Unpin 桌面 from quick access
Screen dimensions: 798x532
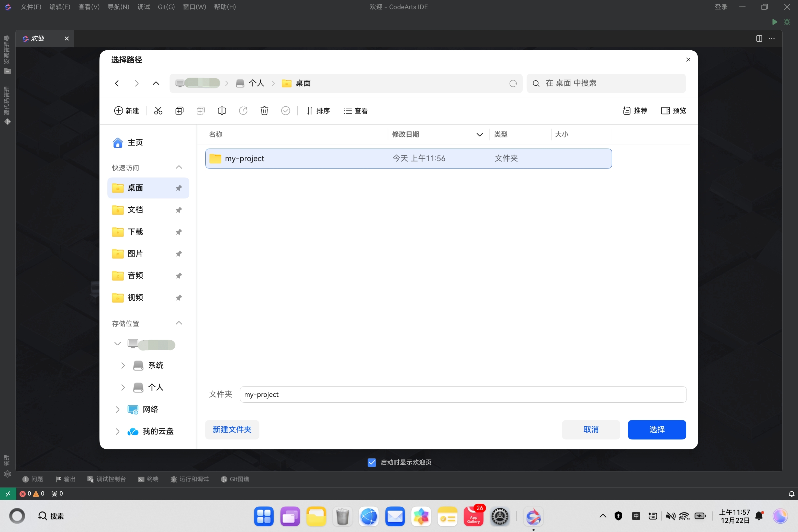pos(178,188)
